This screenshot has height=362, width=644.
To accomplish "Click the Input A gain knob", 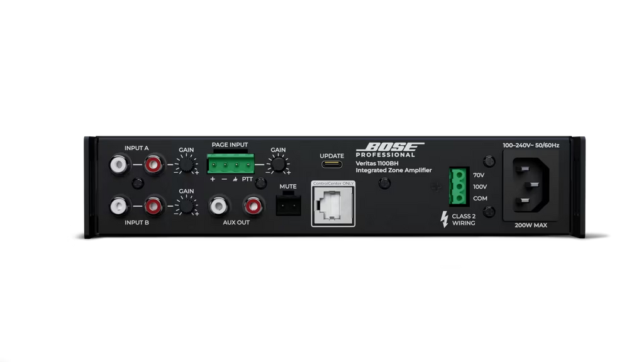I will click(186, 165).
